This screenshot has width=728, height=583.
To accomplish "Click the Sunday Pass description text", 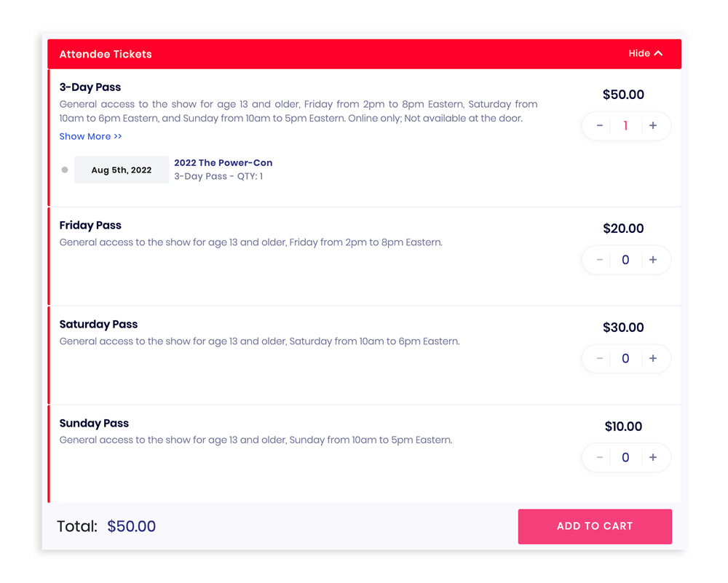I will 256,440.
